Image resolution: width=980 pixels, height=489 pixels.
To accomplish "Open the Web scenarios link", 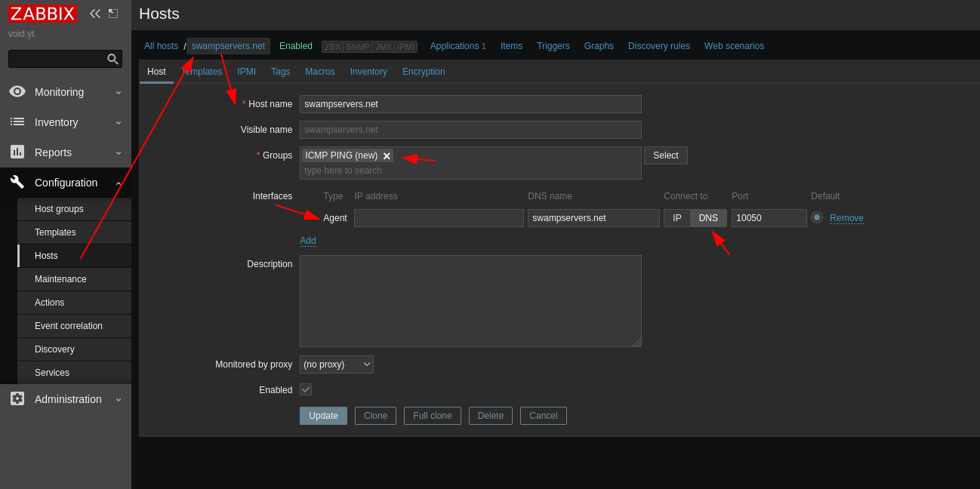I will tap(734, 46).
